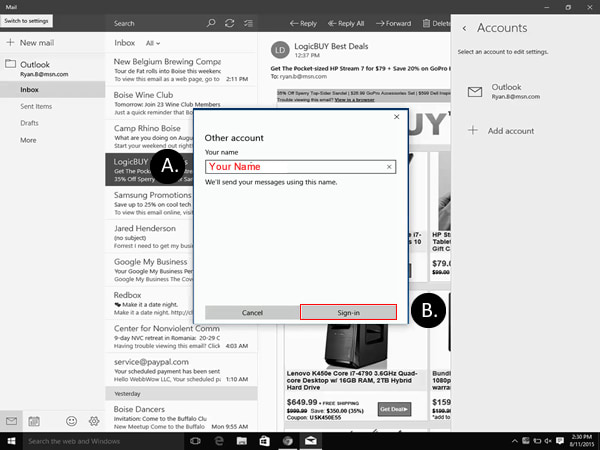Click the search magnifier icon

click(x=210, y=23)
